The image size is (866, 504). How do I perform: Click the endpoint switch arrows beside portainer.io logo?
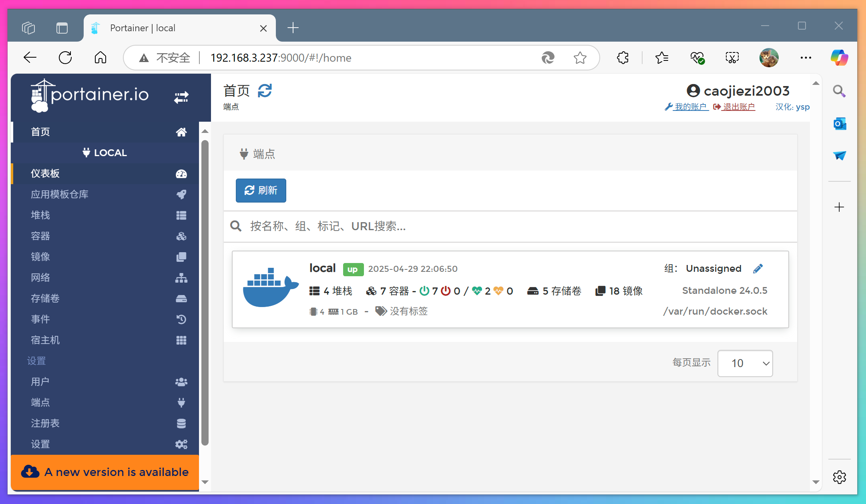click(181, 97)
